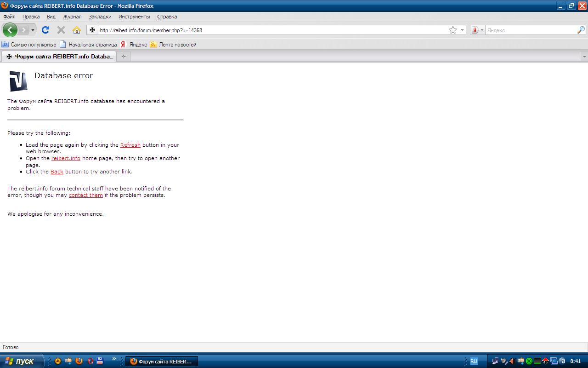Launch AIMP orange quick launch icon
This screenshot has height=368, width=588.
point(58,361)
